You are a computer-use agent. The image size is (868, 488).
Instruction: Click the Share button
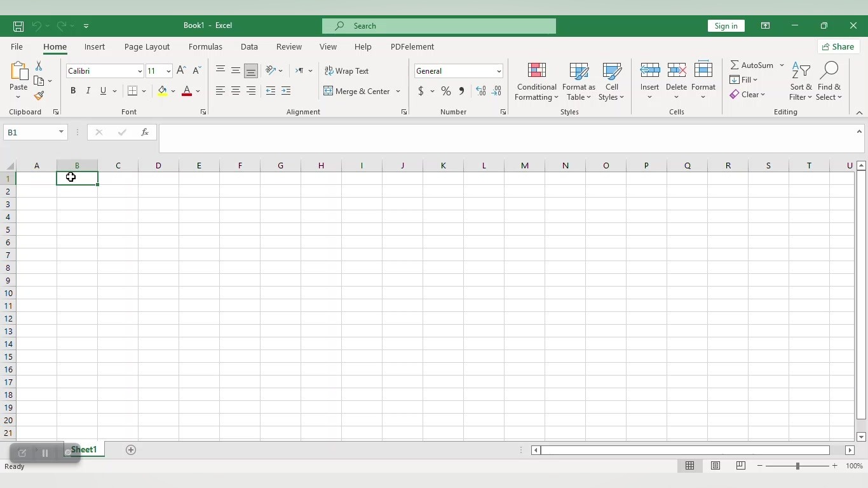(838, 46)
